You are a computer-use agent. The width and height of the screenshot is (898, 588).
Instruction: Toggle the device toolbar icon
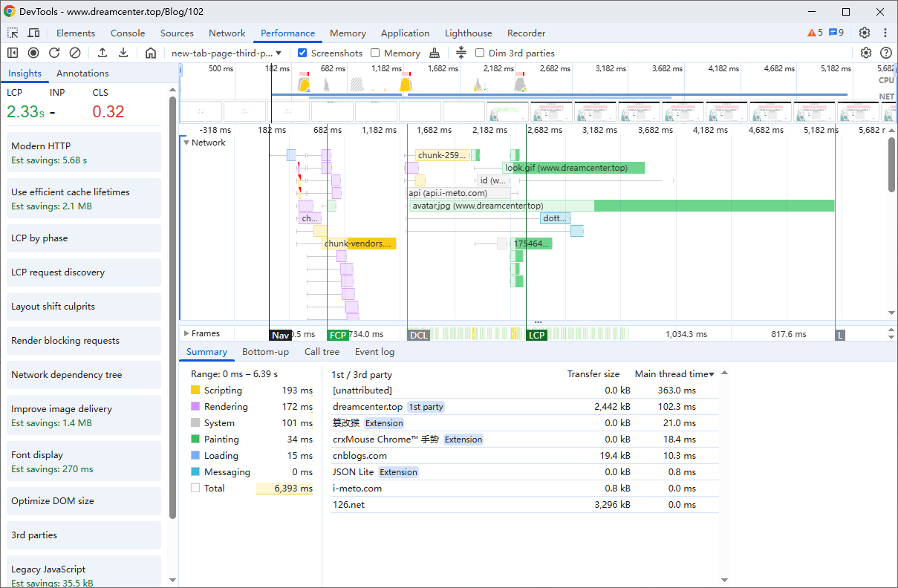tap(33, 33)
